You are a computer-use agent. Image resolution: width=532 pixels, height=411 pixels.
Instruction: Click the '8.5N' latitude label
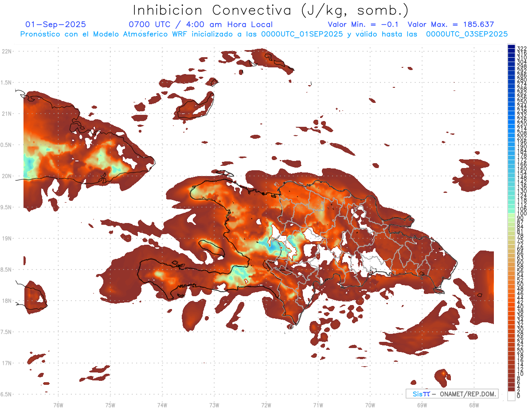7,270
